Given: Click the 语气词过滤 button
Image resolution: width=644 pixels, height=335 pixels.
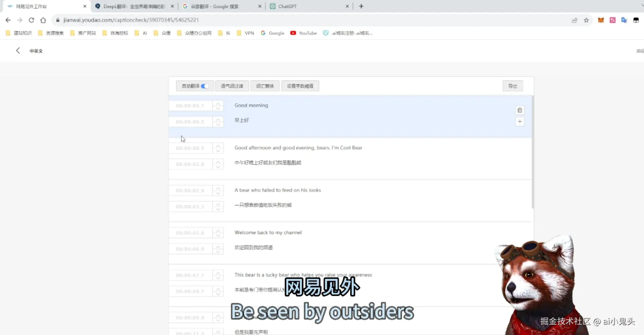Looking at the screenshot, I should (232, 86).
